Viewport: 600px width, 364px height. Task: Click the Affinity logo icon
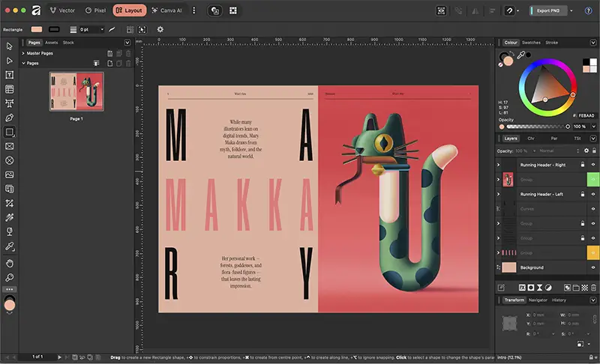[x=36, y=10]
